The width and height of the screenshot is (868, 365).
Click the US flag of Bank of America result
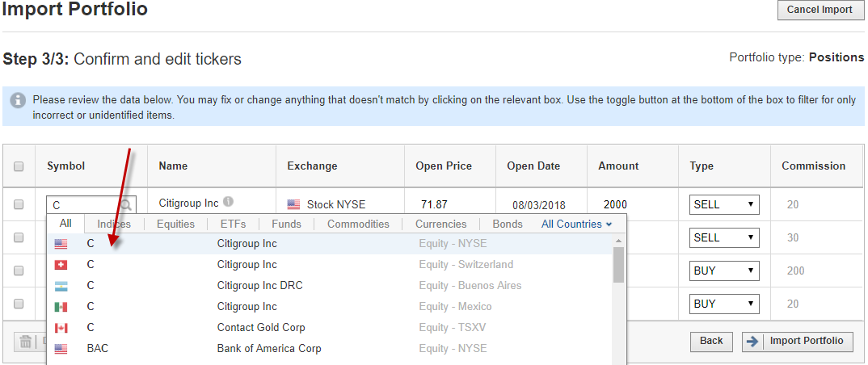tap(61, 349)
